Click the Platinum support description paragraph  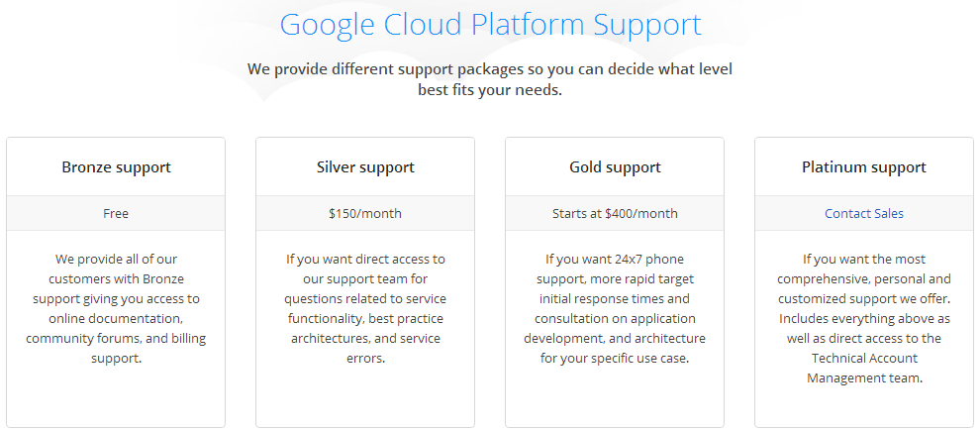point(864,318)
